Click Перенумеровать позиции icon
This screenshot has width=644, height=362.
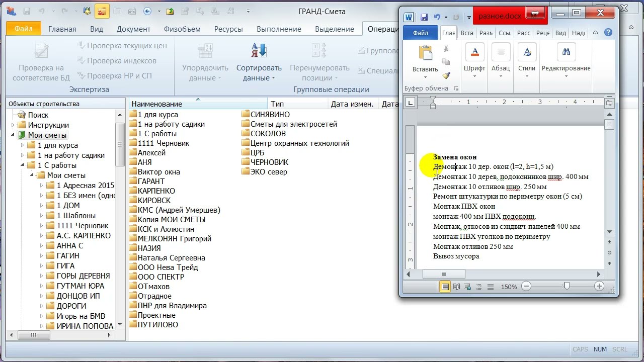(x=319, y=50)
